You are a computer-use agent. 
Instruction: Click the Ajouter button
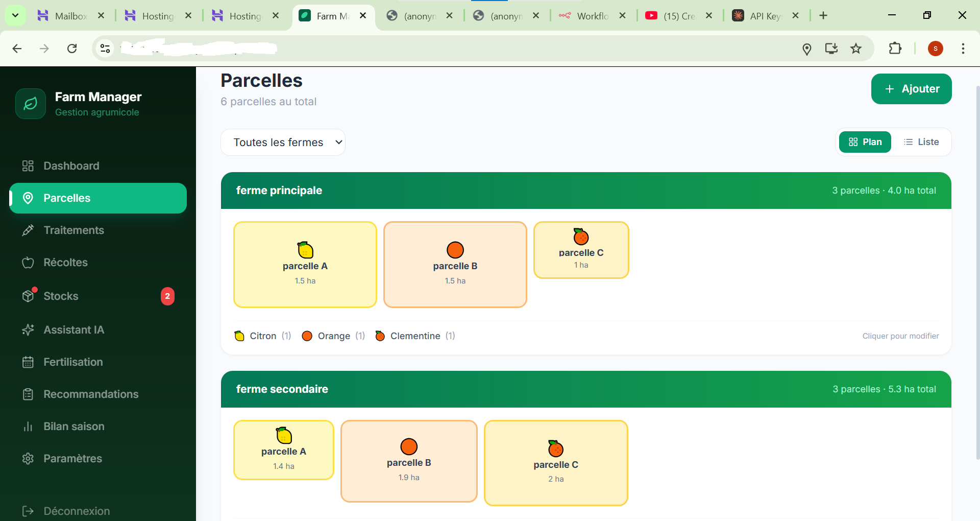(x=912, y=88)
